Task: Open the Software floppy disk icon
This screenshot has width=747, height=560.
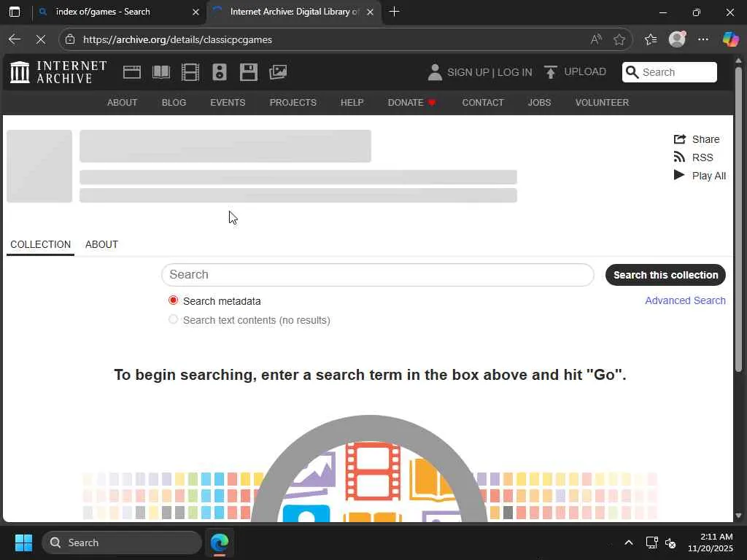Action: [248, 72]
